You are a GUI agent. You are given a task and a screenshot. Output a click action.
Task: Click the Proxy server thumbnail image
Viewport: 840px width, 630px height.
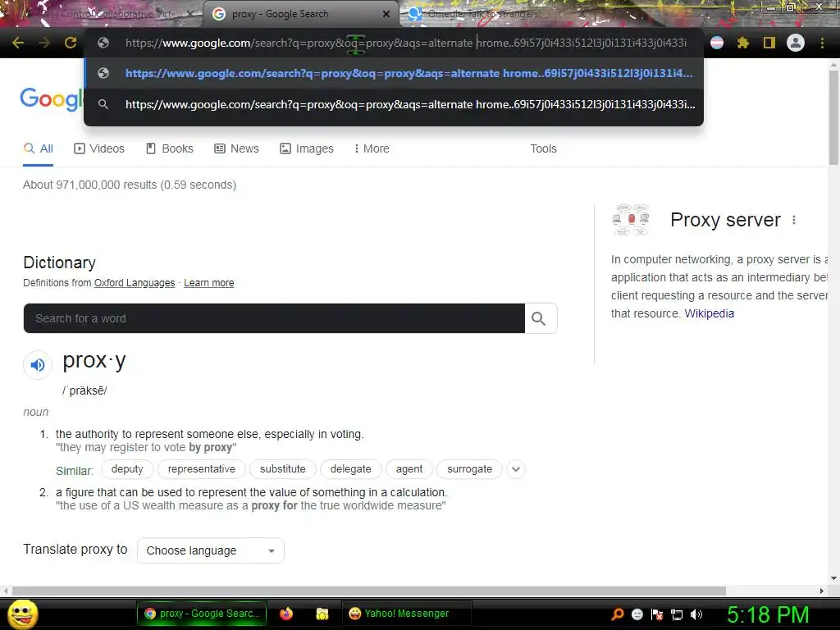click(x=631, y=220)
